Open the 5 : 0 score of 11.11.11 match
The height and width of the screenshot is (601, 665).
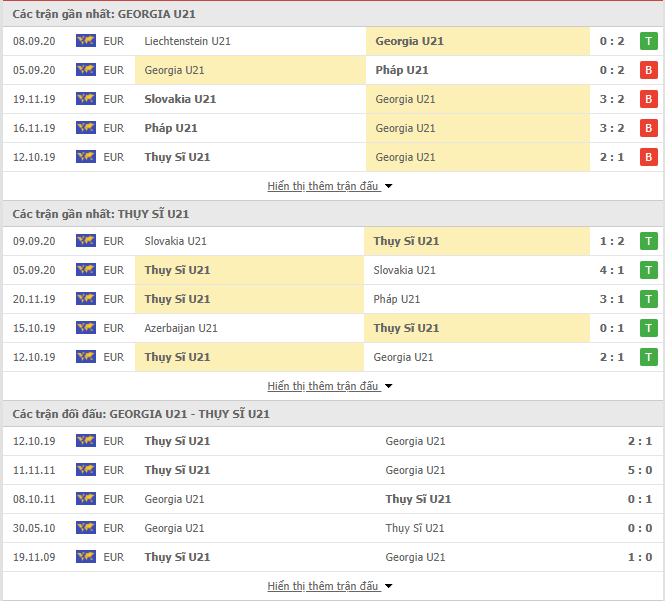click(x=640, y=470)
